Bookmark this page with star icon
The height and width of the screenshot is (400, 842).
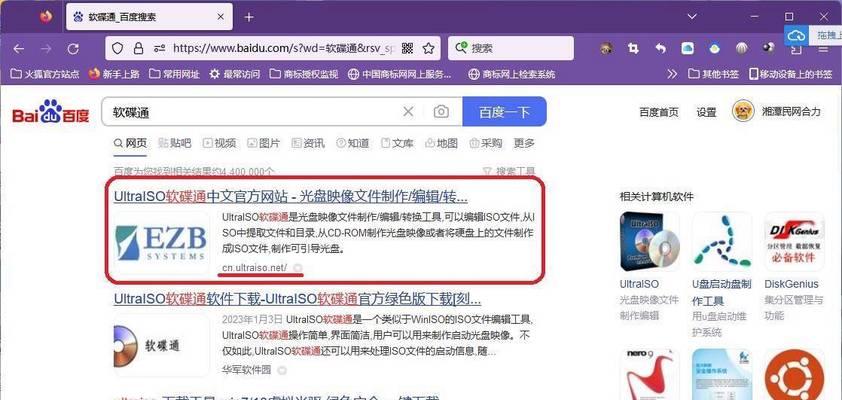[428, 49]
